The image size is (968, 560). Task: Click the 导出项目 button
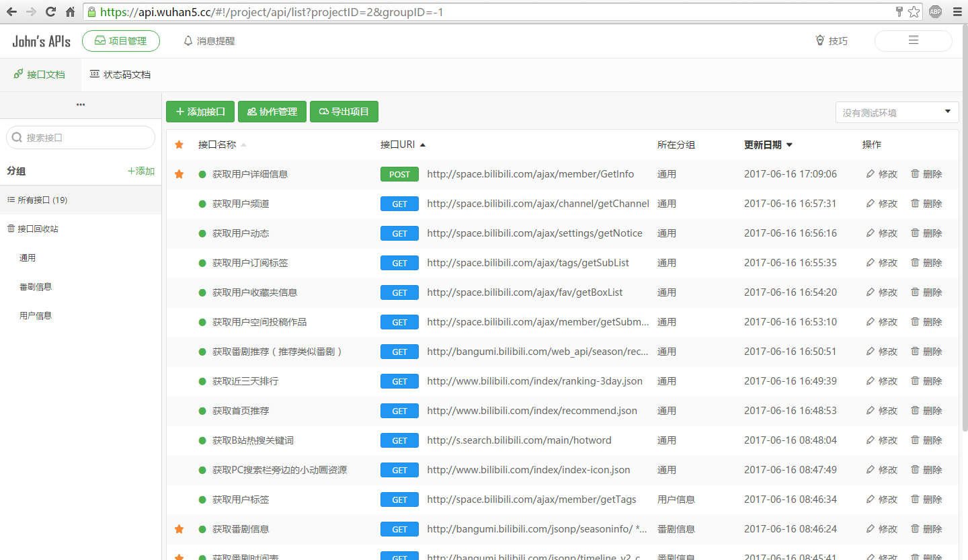tap(344, 112)
